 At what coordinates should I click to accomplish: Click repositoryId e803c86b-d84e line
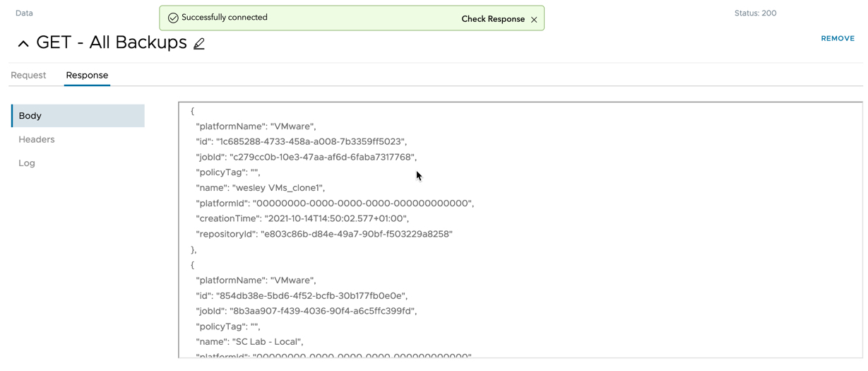coord(324,234)
